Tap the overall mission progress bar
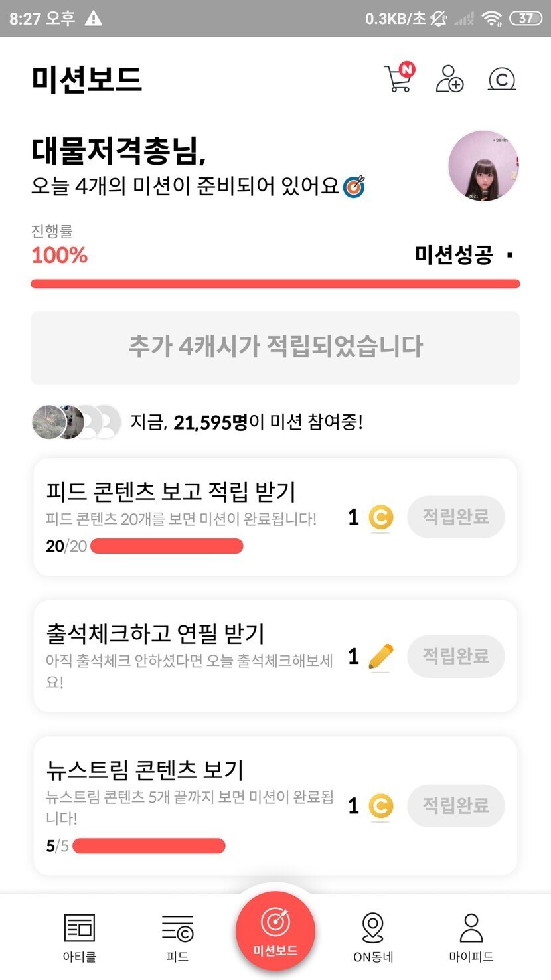Viewport: 551px width, 980px height. (x=275, y=284)
